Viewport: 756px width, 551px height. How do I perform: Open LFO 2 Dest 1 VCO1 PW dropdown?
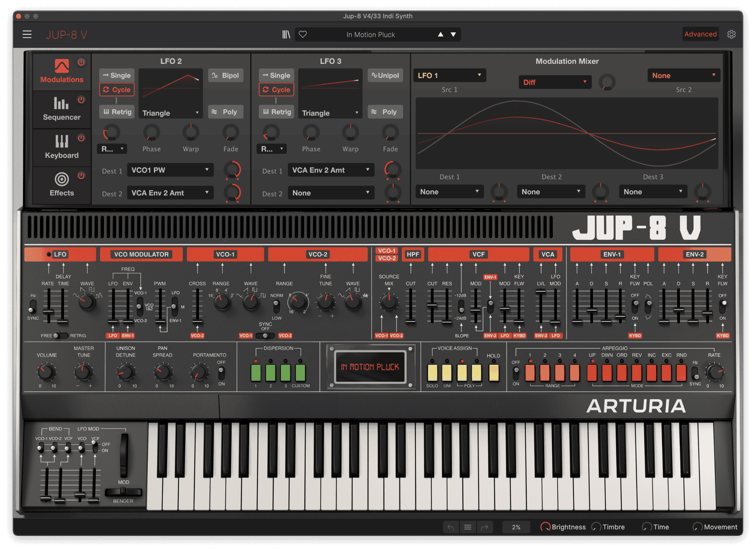coord(170,170)
